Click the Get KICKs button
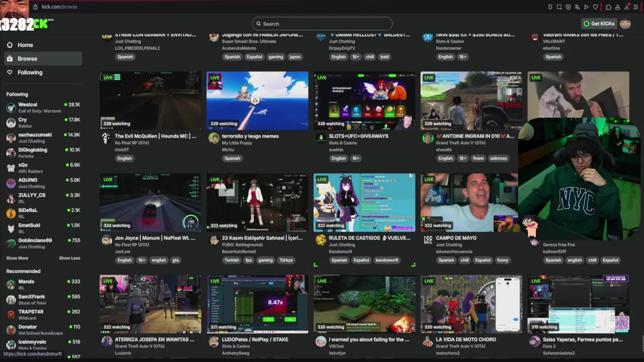The width and height of the screenshot is (644, 362). coord(599,24)
